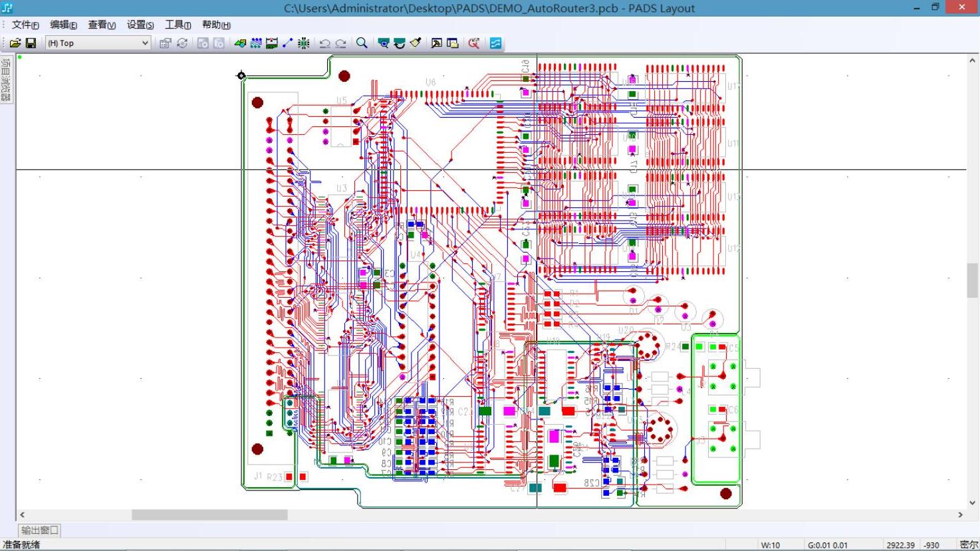Click the Undo arrow icon
Viewport: 980px width, 551px height.
(x=324, y=43)
